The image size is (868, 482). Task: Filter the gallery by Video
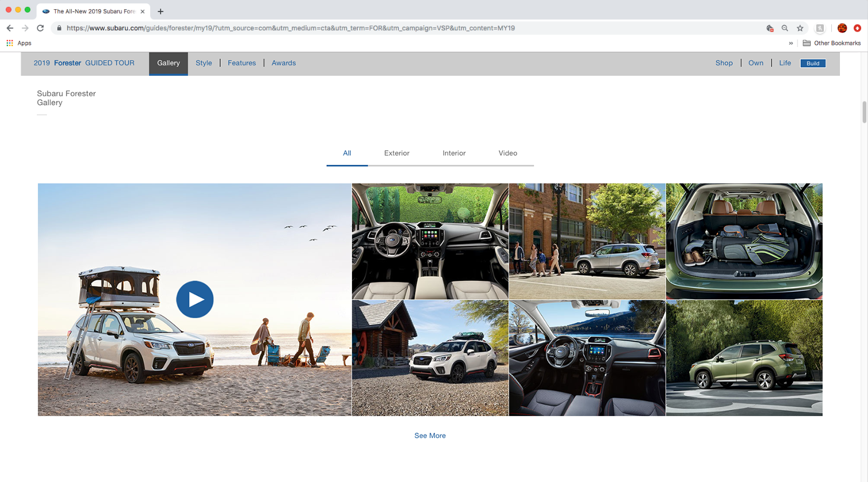(x=508, y=153)
